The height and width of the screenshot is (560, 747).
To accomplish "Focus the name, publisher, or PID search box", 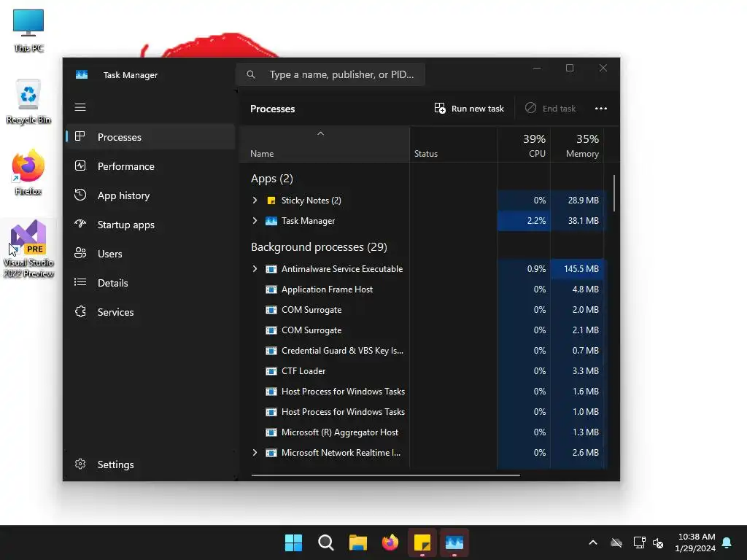I will click(330, 74).
